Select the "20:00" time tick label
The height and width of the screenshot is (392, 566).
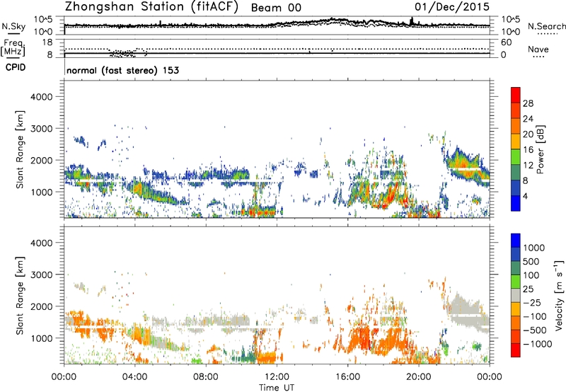(418, 377)
